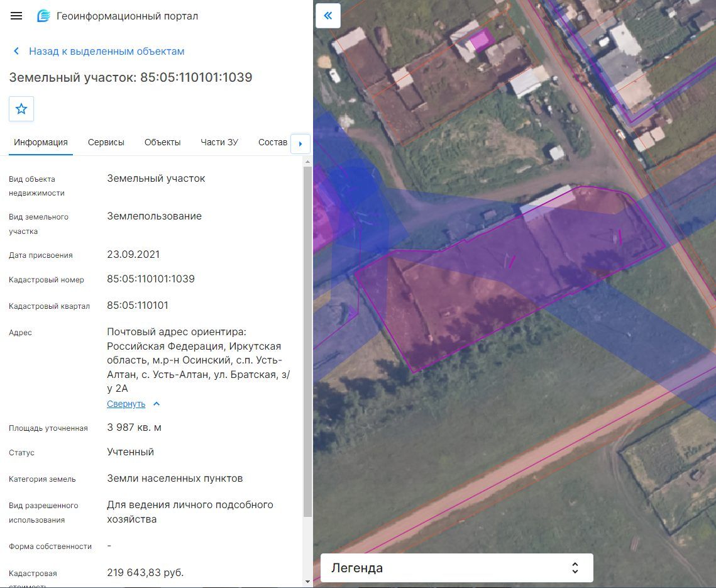This screenshot has height=588, width=716.
Task: Open the hamburger main menu
Action: [x=16, y=16]
